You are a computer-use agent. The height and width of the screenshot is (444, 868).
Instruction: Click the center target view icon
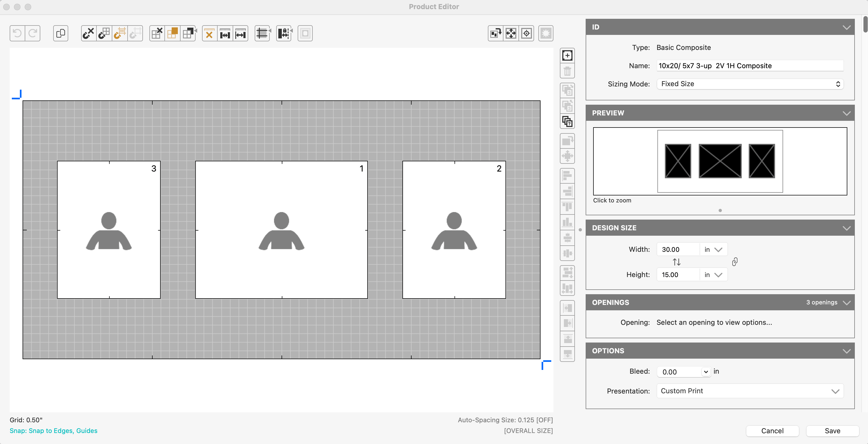click(x=526, y=33)
